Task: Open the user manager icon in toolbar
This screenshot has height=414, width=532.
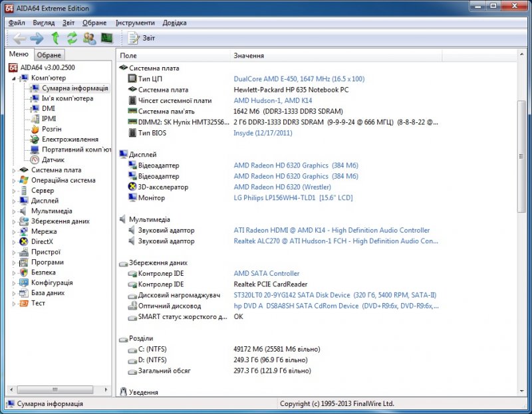Action: [88, 38]
